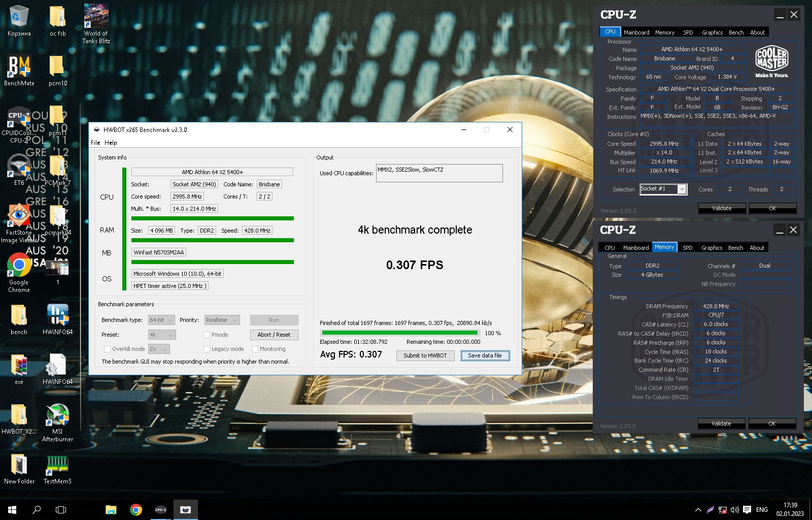812x520 pixels.
Task: Switch to CPU-Z taskbar button
Action: pyautogui.click(x=161, y=509)
